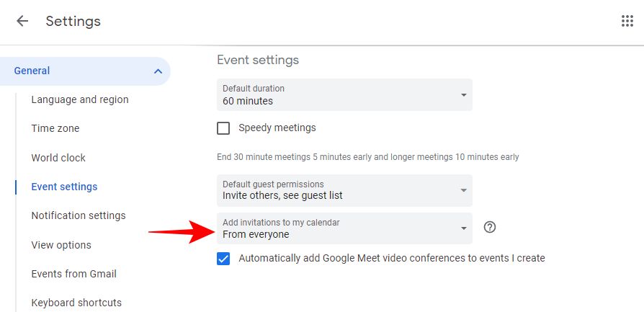Enable the Speedy meetings checkbox
The image size is (644, 312).
[223, 128]
